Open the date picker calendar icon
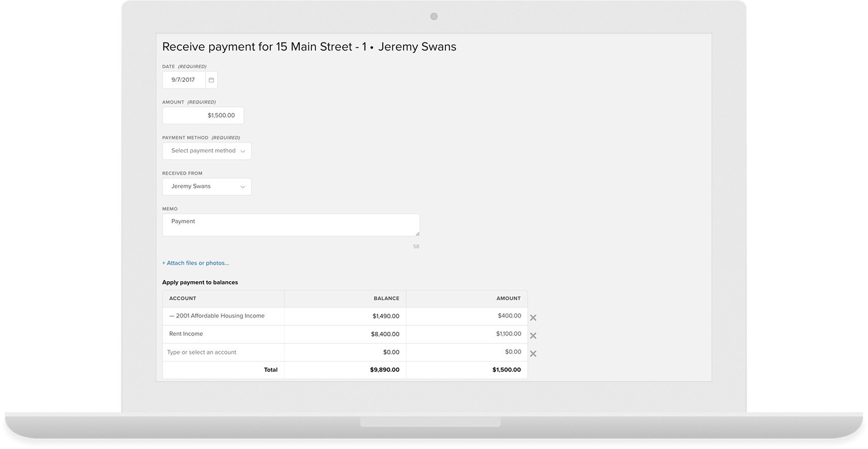The height and width of the screenshot is (449, 868). coord(212,80)
